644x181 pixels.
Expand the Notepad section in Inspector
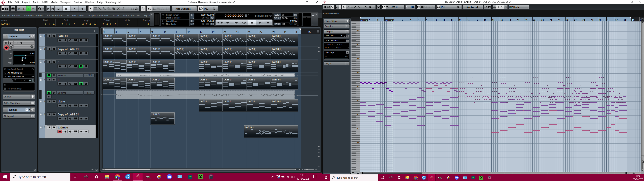pyautogui.click(x=19, y=116)
